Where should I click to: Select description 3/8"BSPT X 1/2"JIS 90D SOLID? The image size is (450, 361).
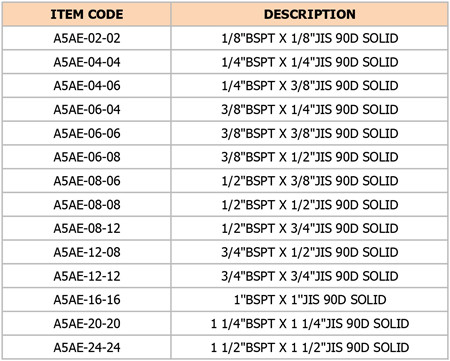tap(310, 157)
